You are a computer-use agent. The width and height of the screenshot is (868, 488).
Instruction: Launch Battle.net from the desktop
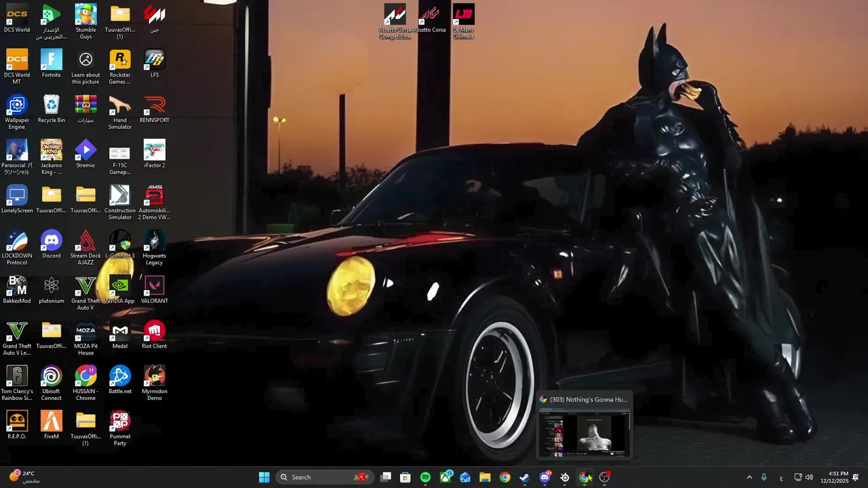[120, 380]
